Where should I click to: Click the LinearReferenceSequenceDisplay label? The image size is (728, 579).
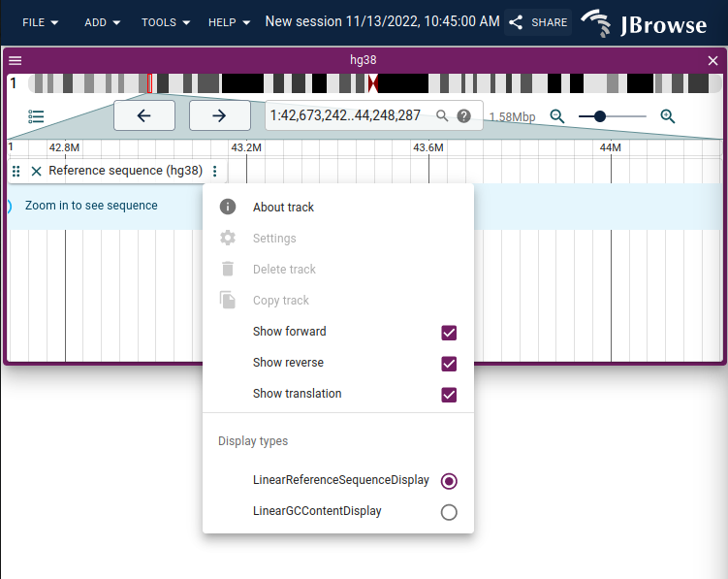click(x=341, y=480)
